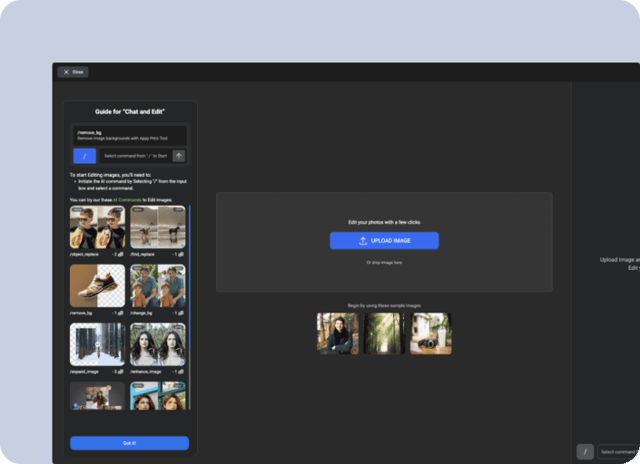Click 'Edit your photos with a few clicks' text
640x464 pixels.
[384, 222]
